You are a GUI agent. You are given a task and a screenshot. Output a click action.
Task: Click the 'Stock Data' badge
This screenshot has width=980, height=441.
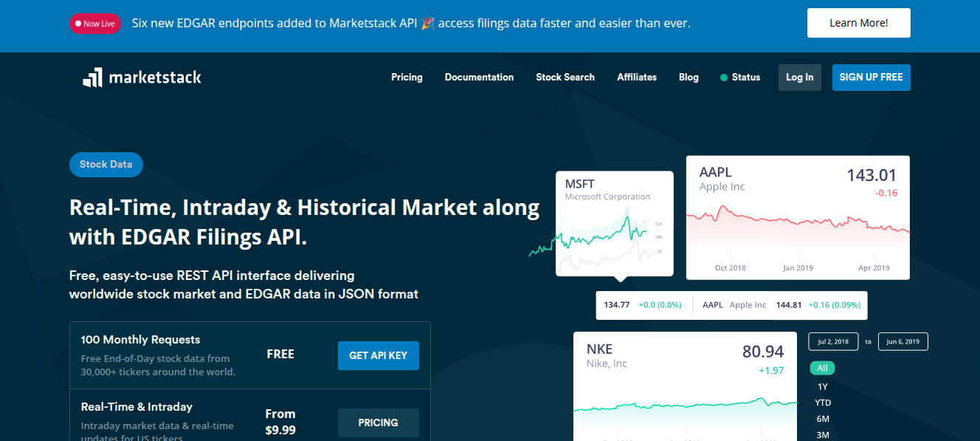(106, 164)
